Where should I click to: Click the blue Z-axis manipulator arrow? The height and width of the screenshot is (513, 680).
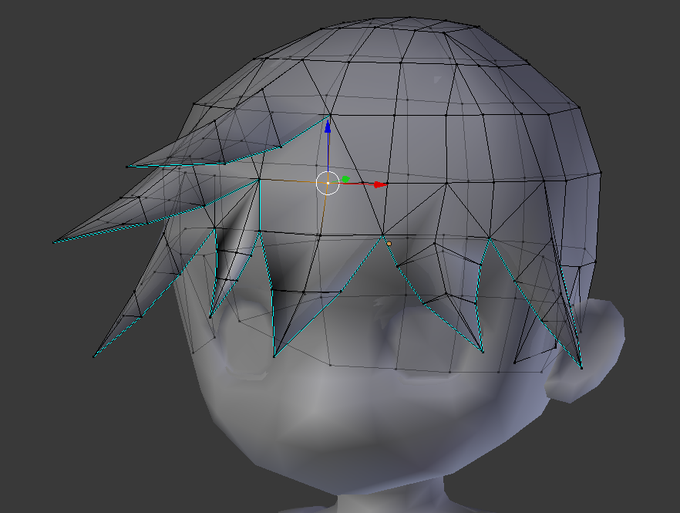click(328, 127)
